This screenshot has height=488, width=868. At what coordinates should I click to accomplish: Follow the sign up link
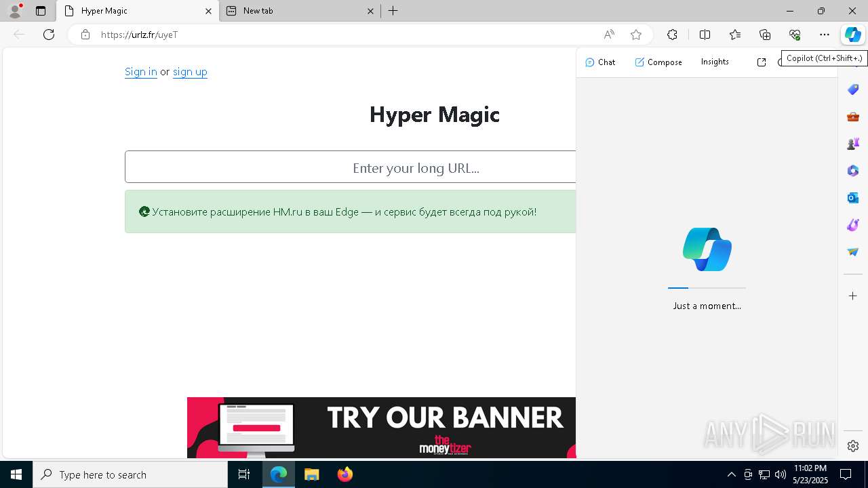coord(190,72)
